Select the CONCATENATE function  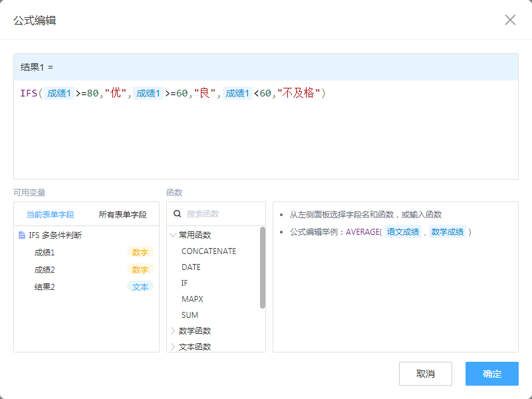(208, 251)
